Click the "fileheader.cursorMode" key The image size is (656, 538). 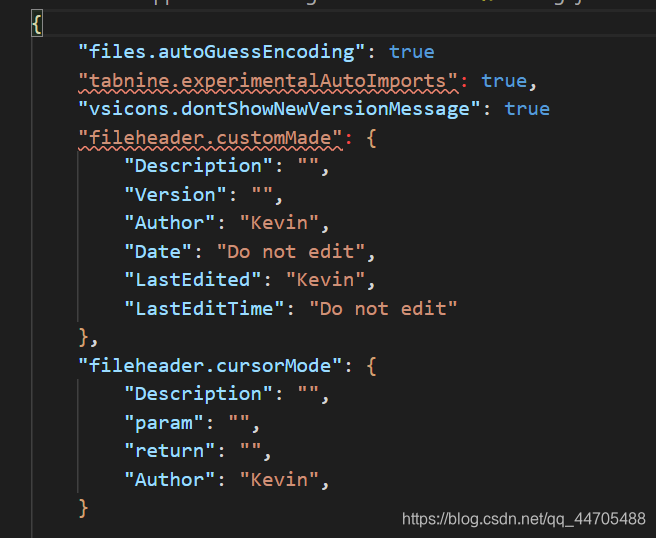click(210, 366)
